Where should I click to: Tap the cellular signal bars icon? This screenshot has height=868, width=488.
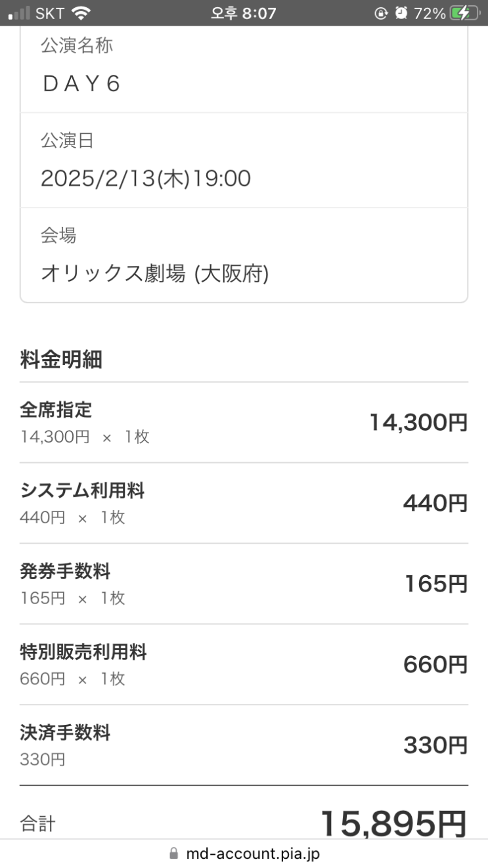pos(20,13)
